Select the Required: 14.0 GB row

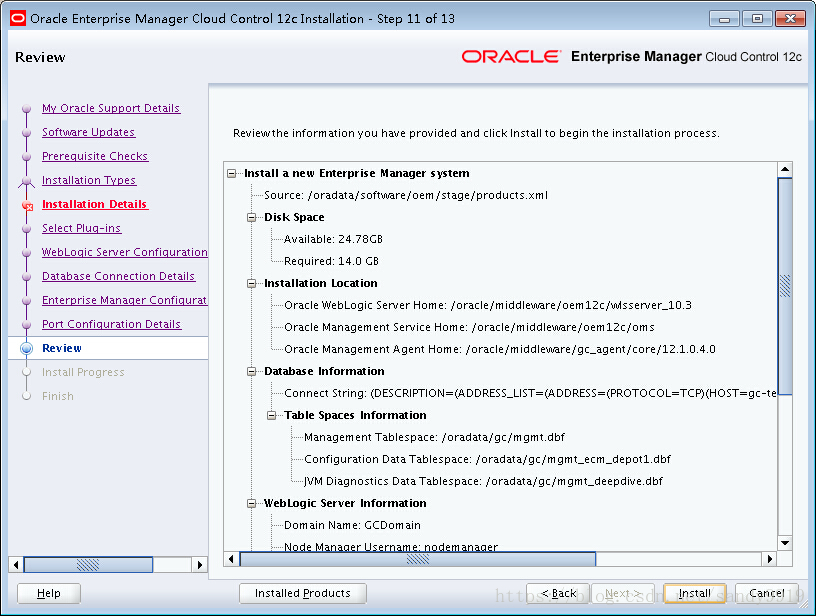(332, 261)
